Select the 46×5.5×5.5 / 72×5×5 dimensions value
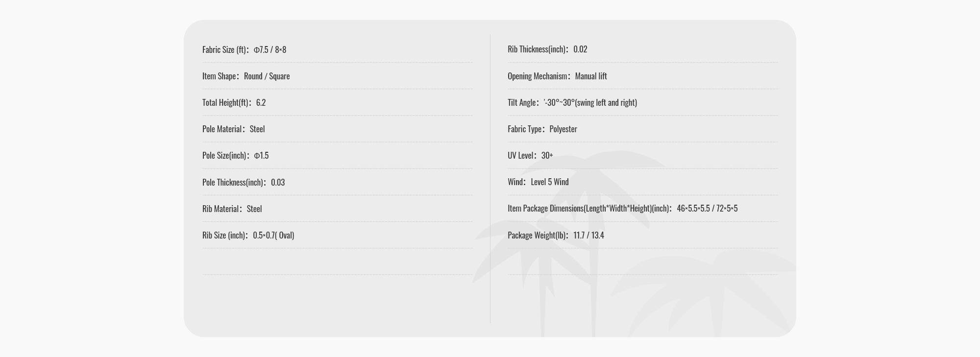 coord(707,208)
